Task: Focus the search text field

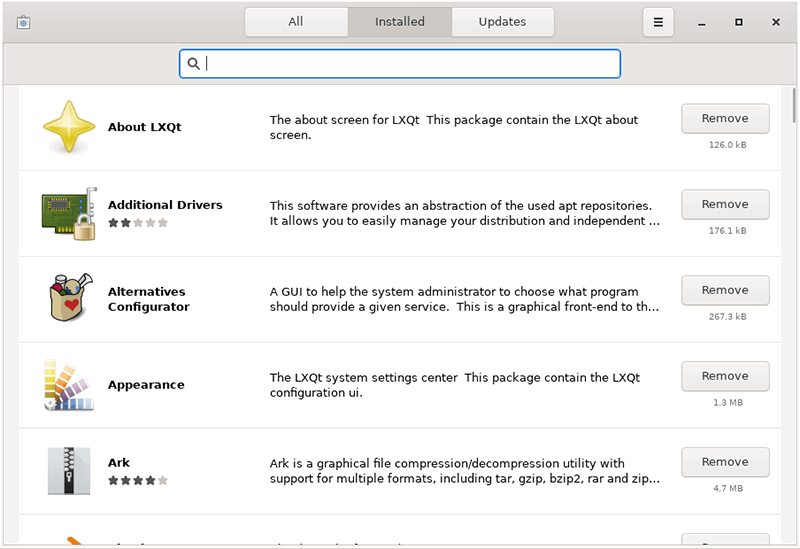Action: tap(410, 64)
